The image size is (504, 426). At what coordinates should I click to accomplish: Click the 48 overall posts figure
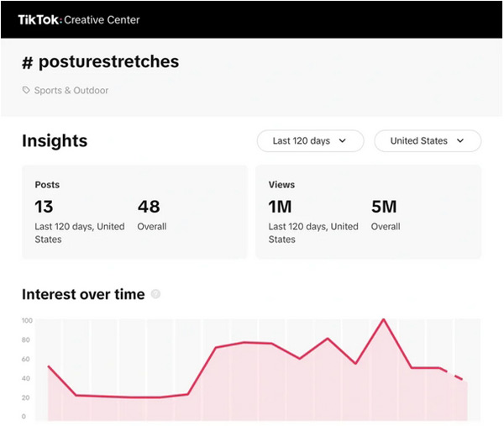pyautogui.click(x=149, y=207)
